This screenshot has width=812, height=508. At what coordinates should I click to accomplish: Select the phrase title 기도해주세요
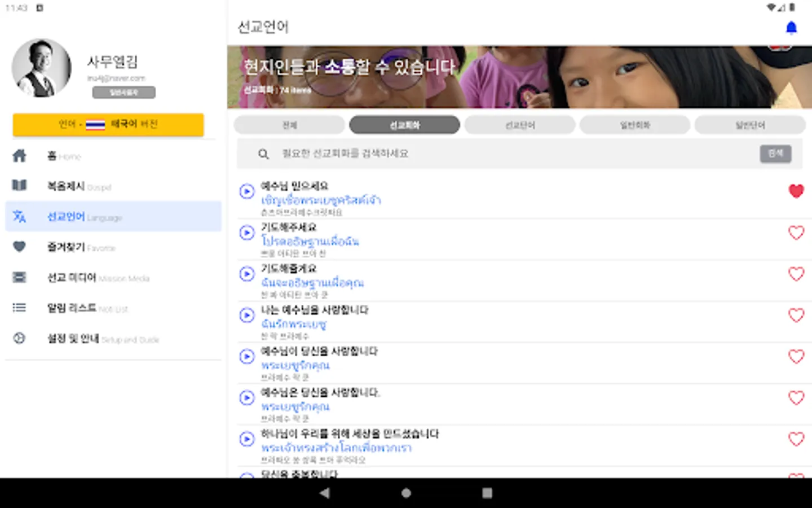(x=289, y=227)
